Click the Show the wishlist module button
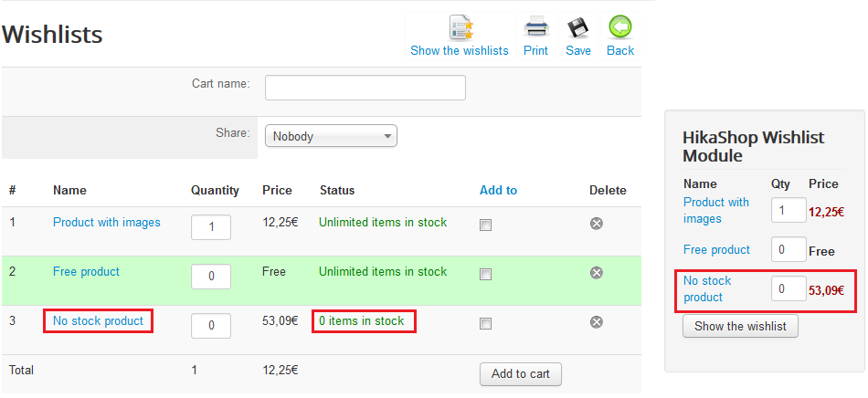Viewport: 868px width, 398px height. pos(740,326)
